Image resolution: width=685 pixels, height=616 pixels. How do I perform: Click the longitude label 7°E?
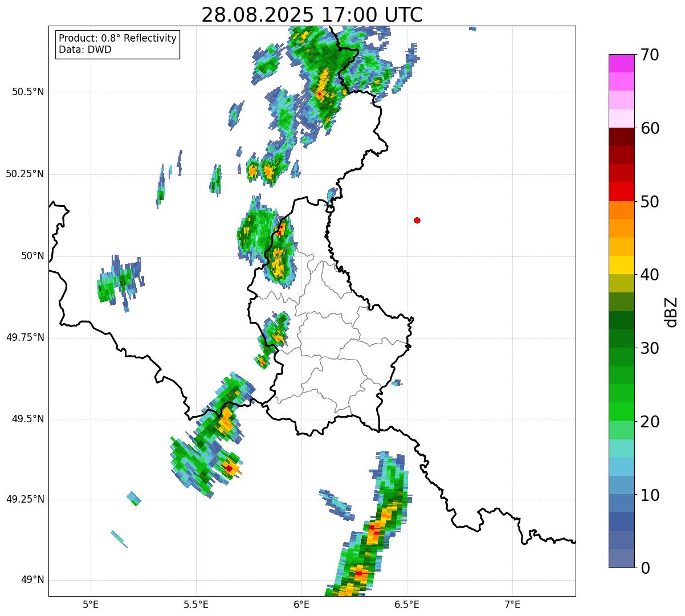click(x=512, y=605)
